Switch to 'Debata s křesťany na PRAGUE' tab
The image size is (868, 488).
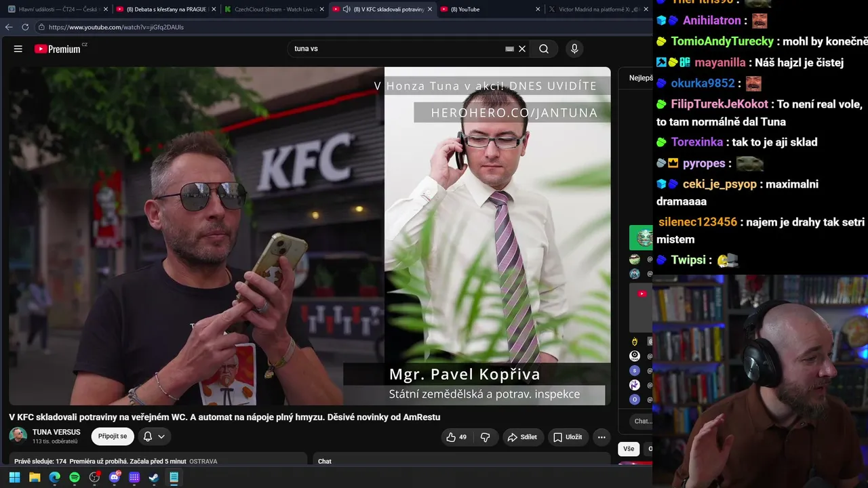(x=165, y=9)
